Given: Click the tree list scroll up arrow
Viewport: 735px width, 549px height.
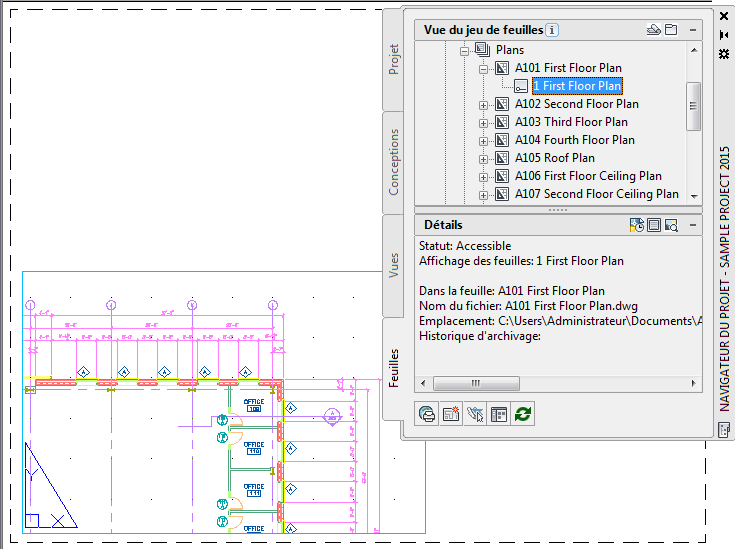Looking at the screenshot, I should [x=694, y=50].
